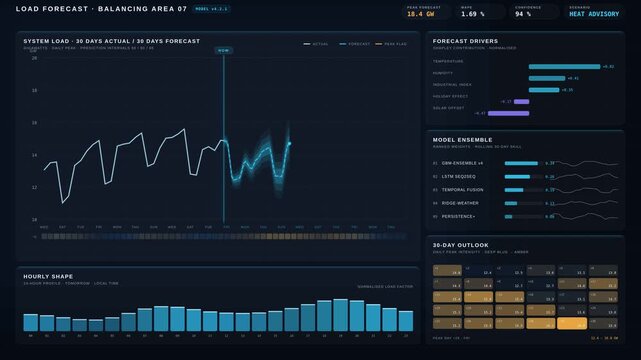Select the LSTM SEQ2SEQ model row
Screen dimensions: 641x360
[x=525, y=177]
